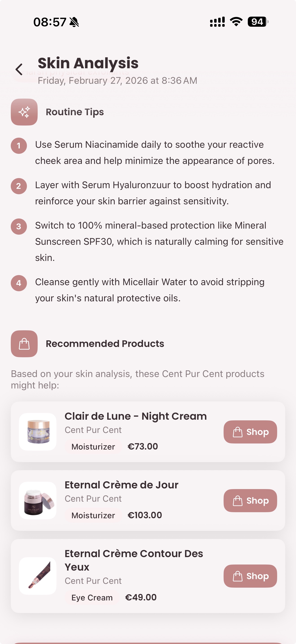Tap the notifications muted bell icon
This screenshot has height=644, width=296.
74,22
